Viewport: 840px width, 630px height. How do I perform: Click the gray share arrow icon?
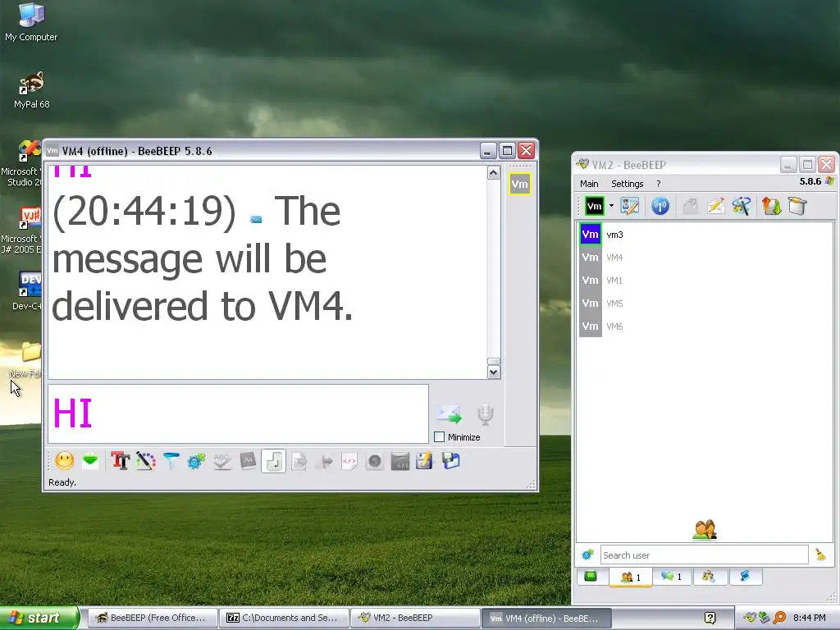coord(324,461)
